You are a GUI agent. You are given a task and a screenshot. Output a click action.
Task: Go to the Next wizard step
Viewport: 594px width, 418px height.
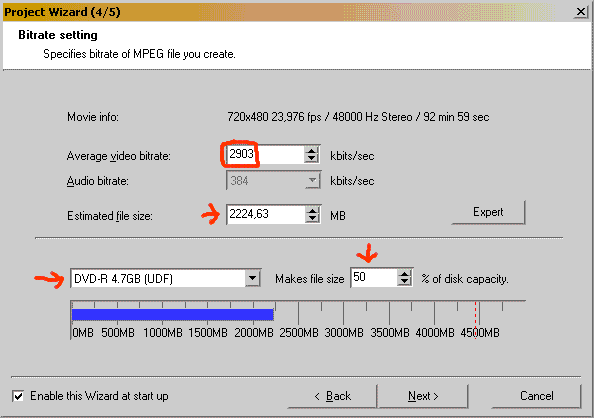point(423,396)
